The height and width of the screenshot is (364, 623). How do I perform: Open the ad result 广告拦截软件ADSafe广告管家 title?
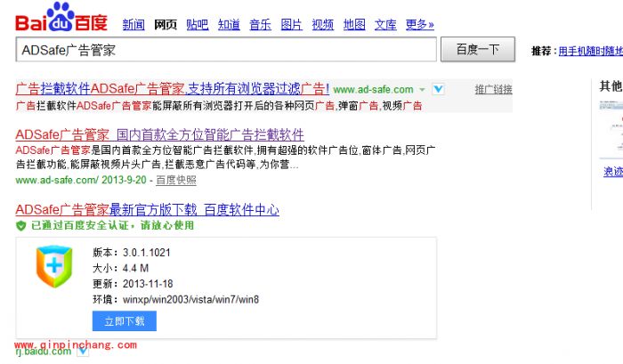tap(173, 89)
